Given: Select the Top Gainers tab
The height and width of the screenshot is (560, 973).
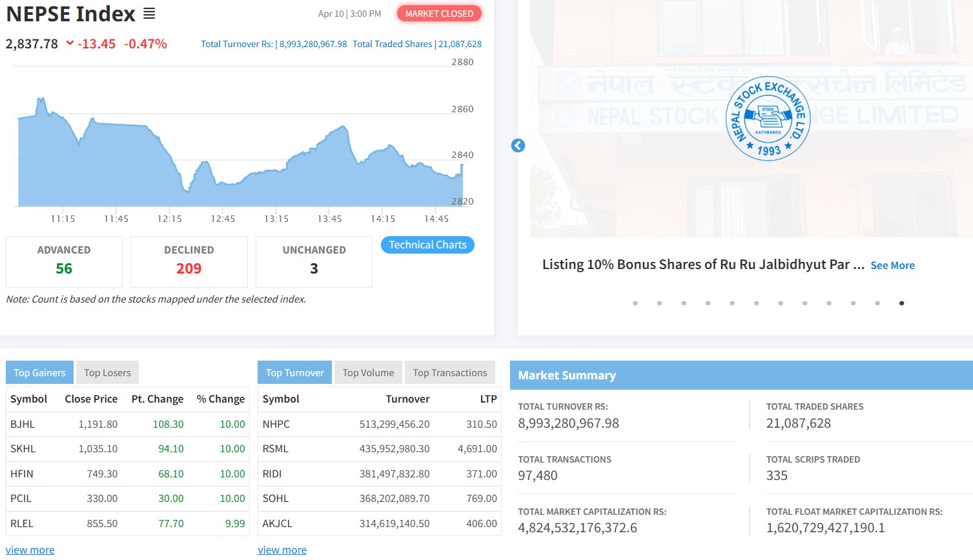Looking at the screenshot, I should [39, 373].
